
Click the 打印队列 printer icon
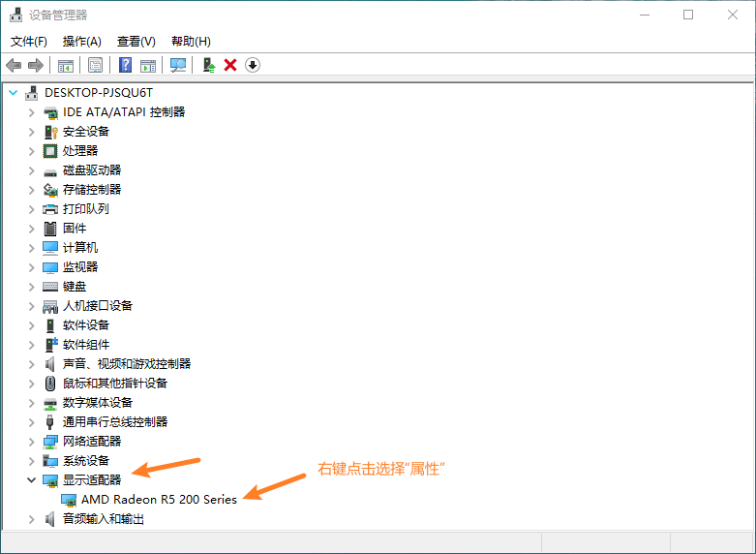[50, 209]
